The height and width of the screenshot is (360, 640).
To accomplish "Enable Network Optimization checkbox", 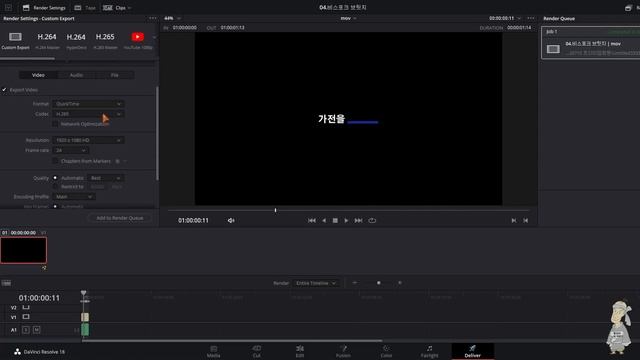I will (55, 124).
